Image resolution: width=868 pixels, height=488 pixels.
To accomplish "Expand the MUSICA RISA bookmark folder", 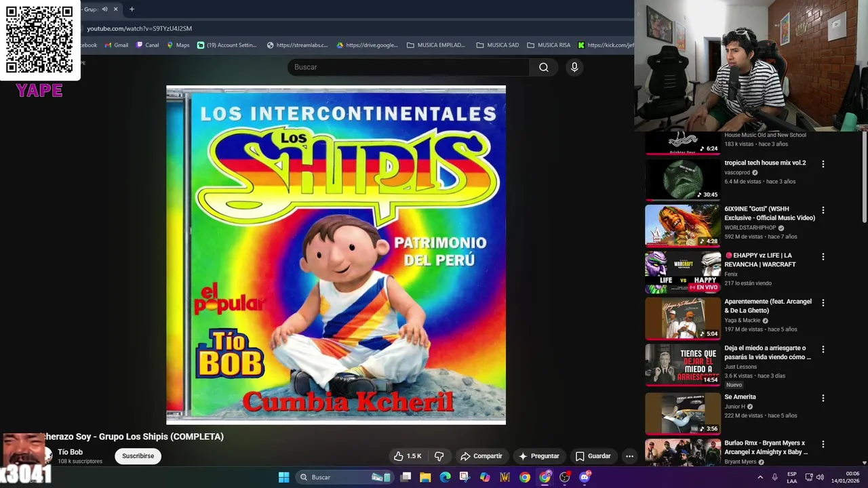I will pos(549,45).
